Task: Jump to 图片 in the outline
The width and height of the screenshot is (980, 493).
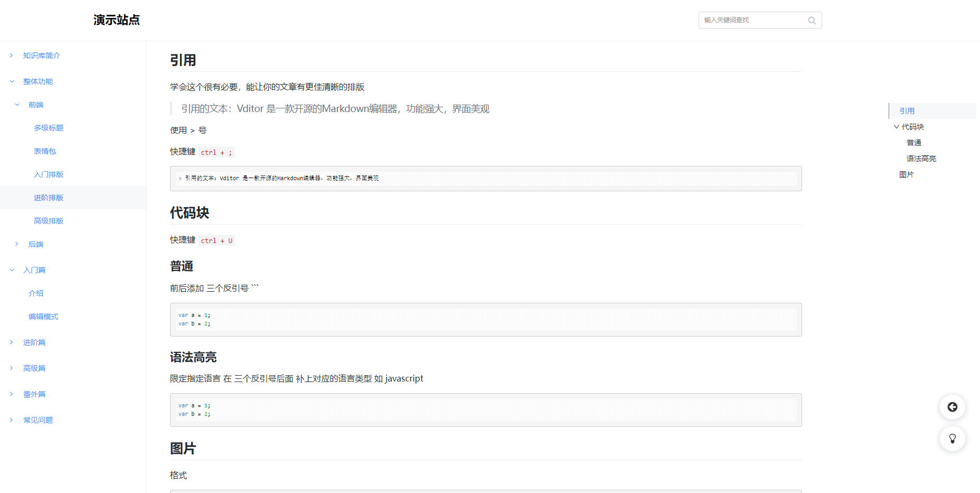Action: click(907, 174)
